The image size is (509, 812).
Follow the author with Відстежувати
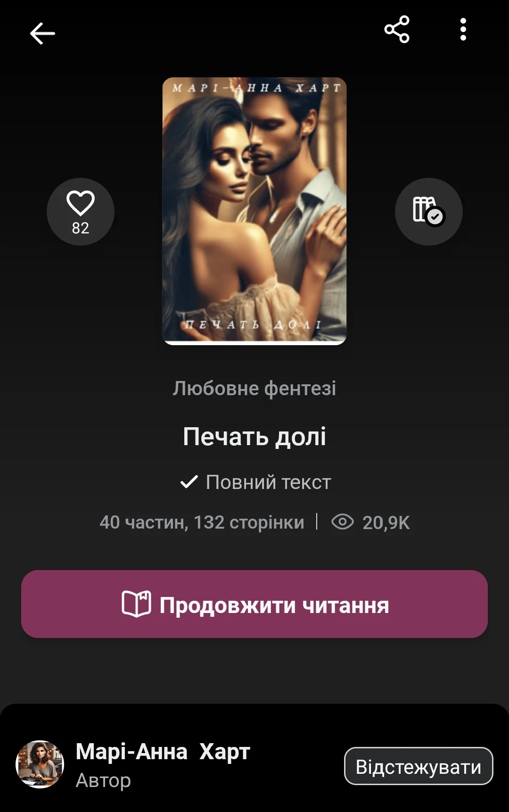[x=419, y=766]
